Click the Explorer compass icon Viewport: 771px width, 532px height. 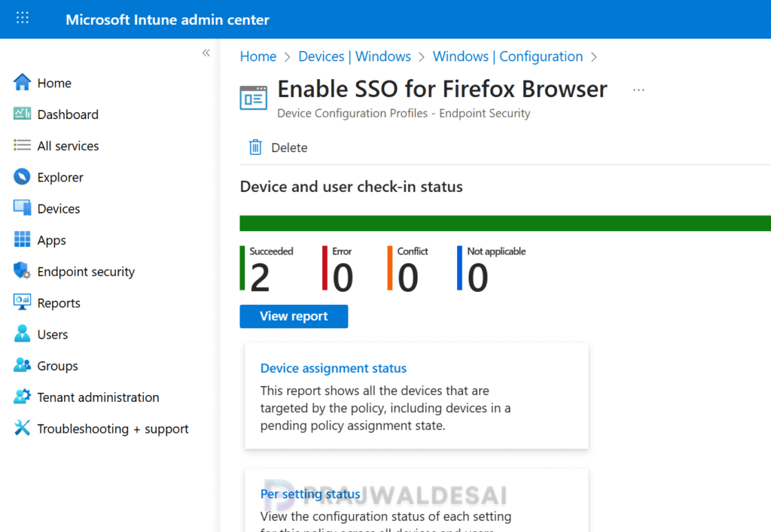tap(22, 177)
